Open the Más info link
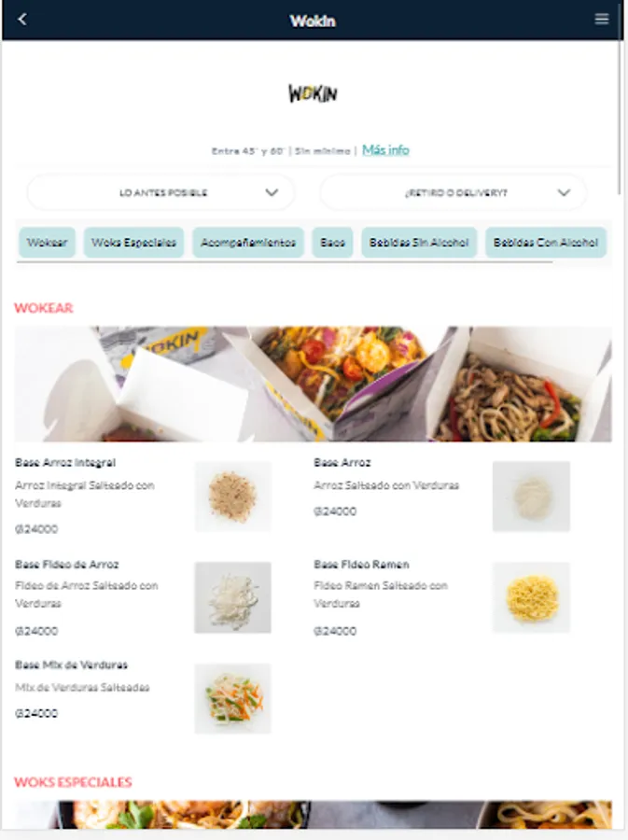The height and width of the screenshot is (840, 628). pyautogui.click(x=385, y=150)
